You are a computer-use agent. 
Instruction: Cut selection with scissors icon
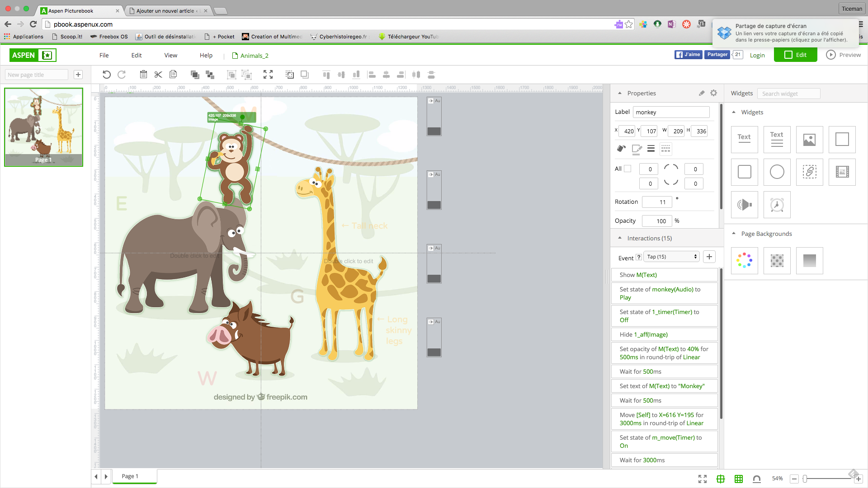pos(158,75)
